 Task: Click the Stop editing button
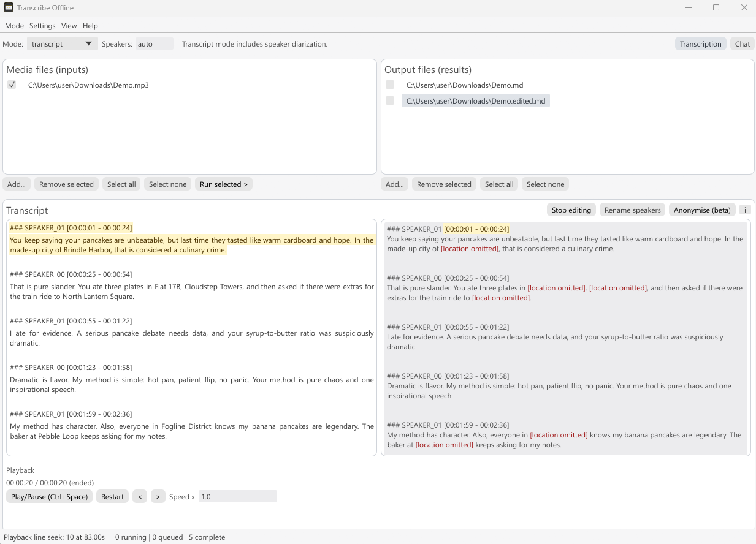point(571,210)
